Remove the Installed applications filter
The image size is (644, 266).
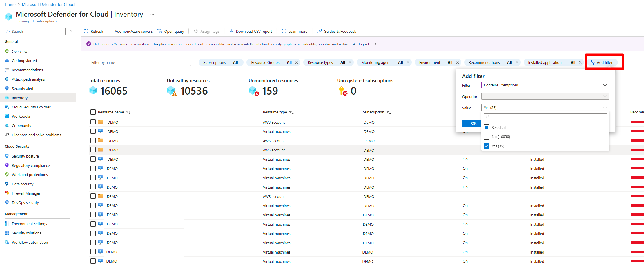pyautogui.click(x=580, y=62)
